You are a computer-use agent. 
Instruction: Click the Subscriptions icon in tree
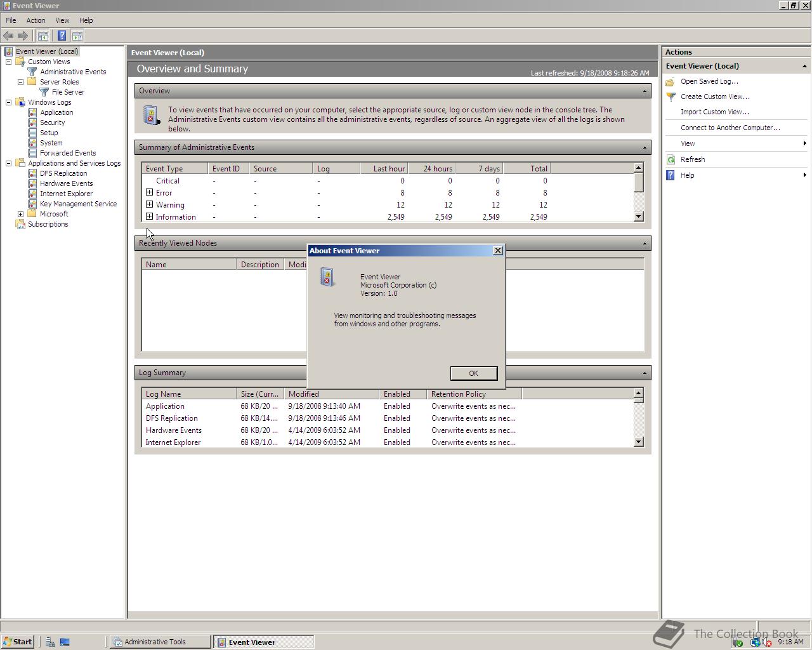click(x=20, y=224)
